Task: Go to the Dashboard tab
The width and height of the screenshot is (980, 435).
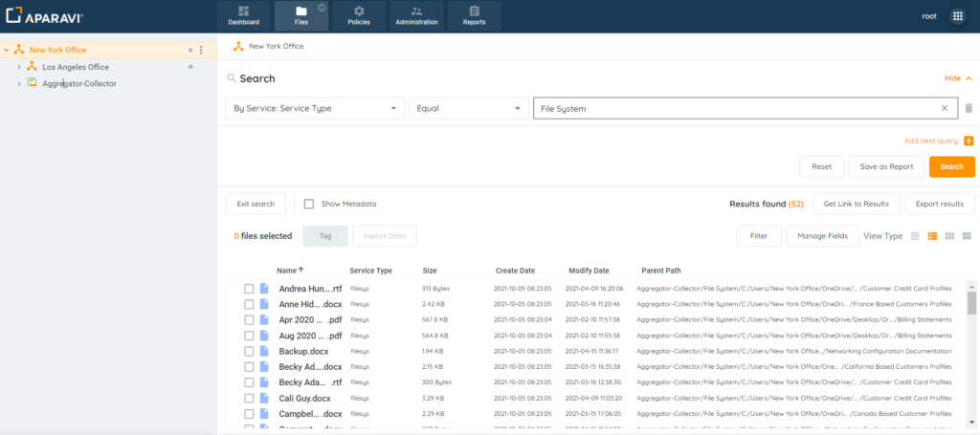Action: tap(243, 15)
